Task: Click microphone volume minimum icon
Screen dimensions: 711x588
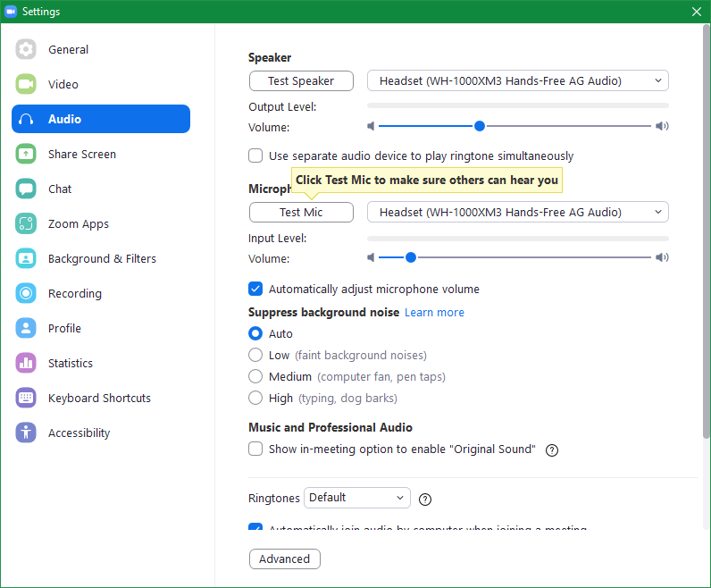Action: [x=371, y=257]
